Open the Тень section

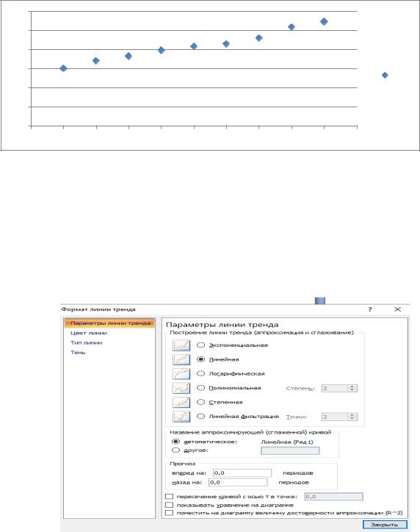pos(78,353)
